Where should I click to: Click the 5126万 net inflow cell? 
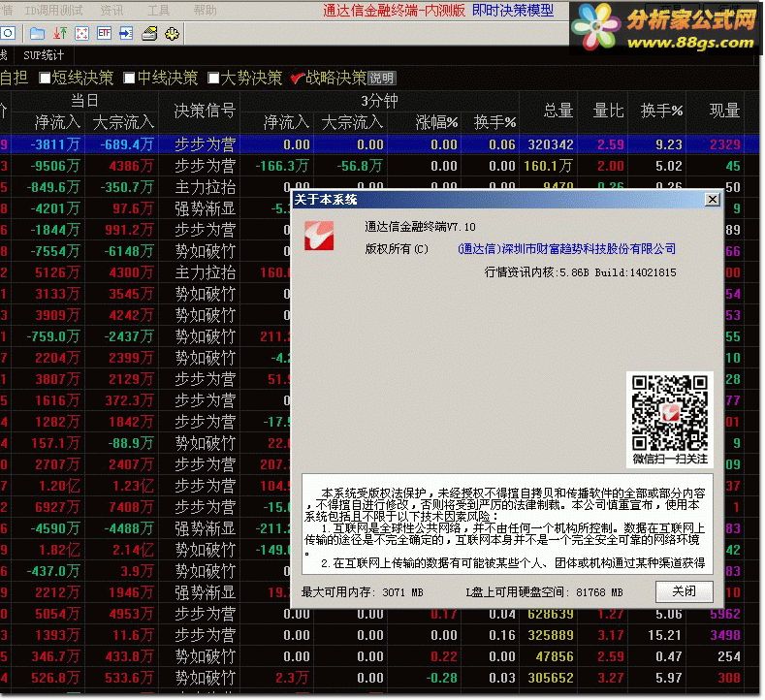pyautogui.click(x=57, y=272)
